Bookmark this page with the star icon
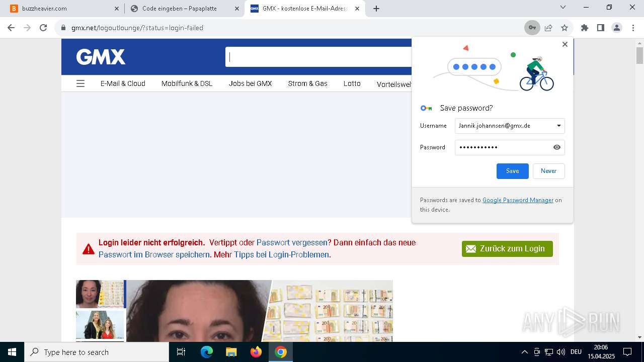This screenshot has width=644, height=362. point(565,28)
